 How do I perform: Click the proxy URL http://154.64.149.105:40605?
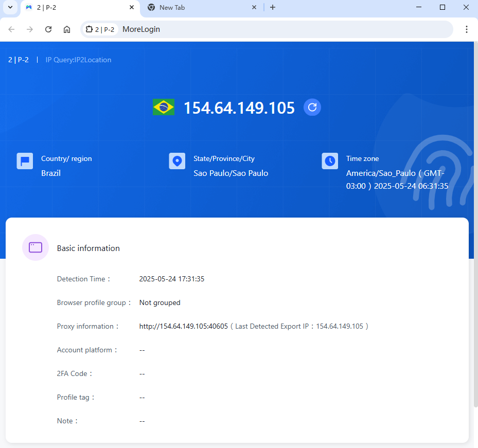coord(183,326)
